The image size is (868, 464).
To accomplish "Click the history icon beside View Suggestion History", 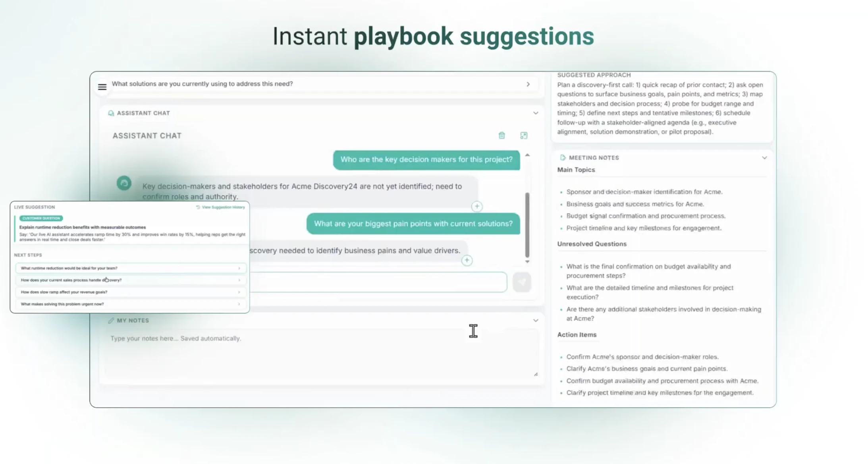I will 197,207.
